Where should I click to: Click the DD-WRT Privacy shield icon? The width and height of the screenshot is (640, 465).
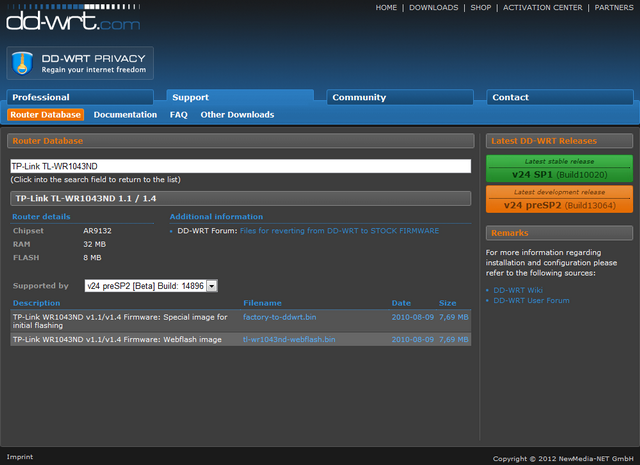pyautogui.click(x=24, y=65)
